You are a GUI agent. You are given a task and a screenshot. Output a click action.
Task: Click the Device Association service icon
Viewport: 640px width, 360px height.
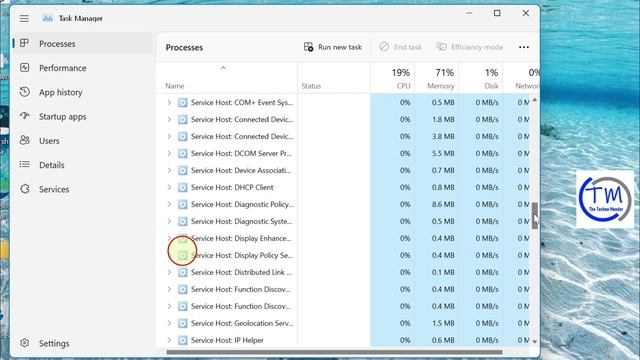[182, 170]
